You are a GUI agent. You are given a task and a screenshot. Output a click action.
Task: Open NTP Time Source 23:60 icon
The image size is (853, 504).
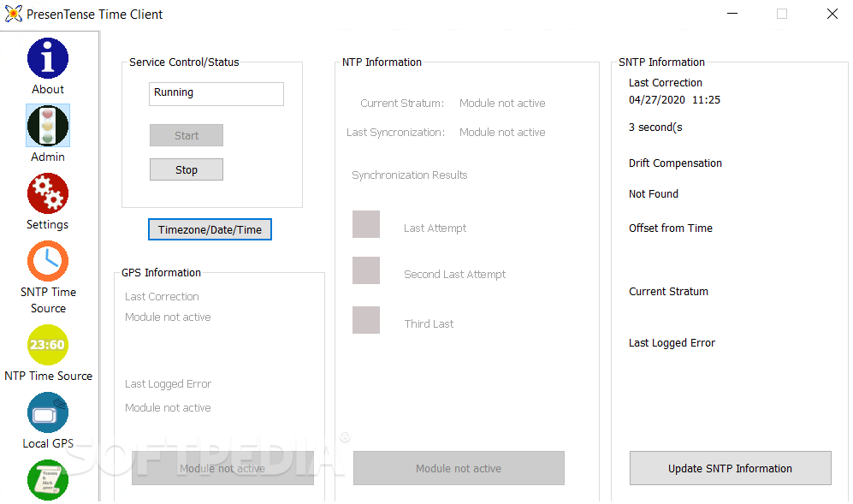point(48,345)
